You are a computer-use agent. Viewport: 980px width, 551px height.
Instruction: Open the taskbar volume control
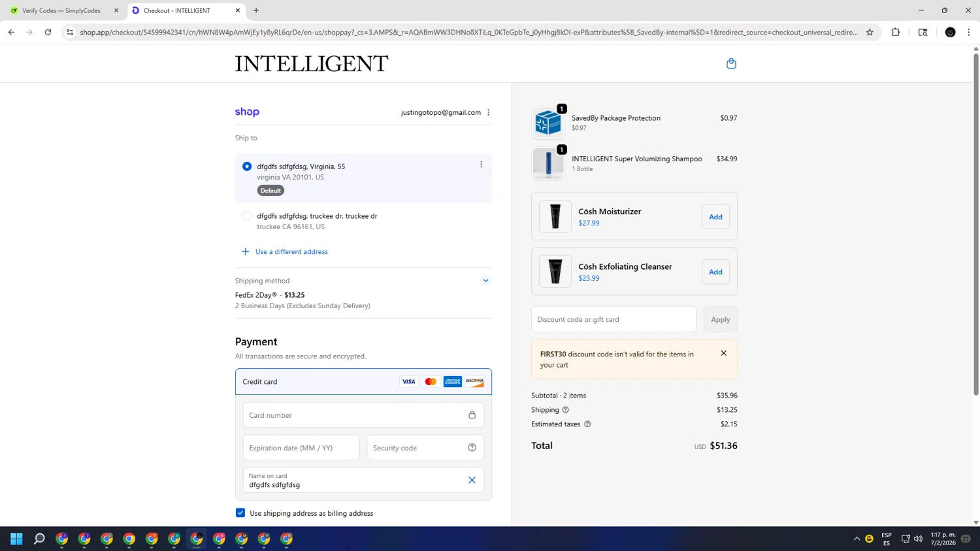[x=918, y=539]
